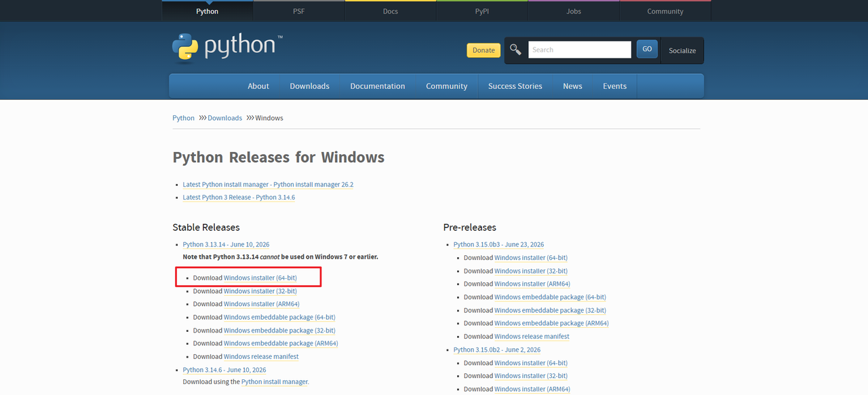868x395 pixels.
Task: Open the Python tab in top bar
Action: click(x=207, y=11)
